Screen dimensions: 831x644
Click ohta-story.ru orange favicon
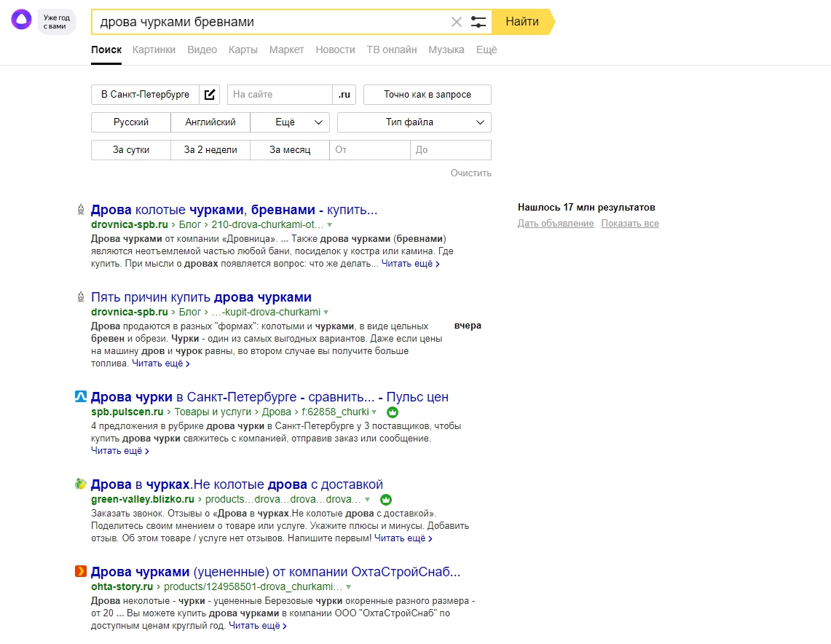81,571
